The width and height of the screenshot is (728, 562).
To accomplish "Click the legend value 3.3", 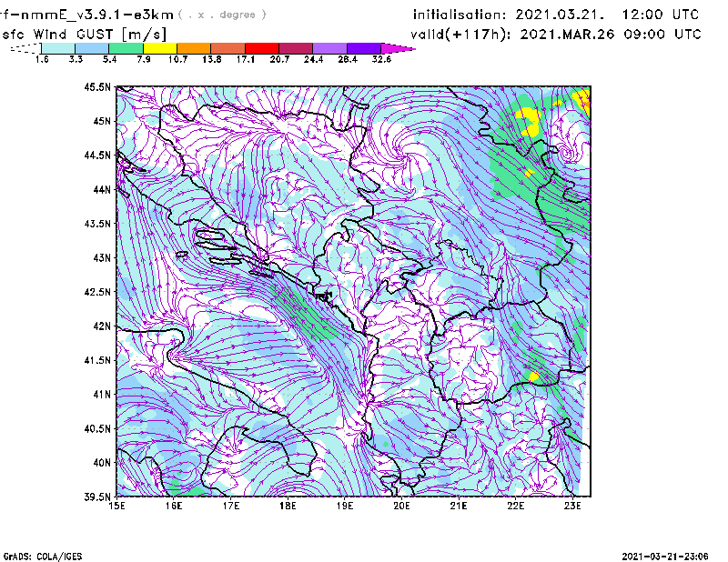I will pyautogui.click(x=76, y=59).
